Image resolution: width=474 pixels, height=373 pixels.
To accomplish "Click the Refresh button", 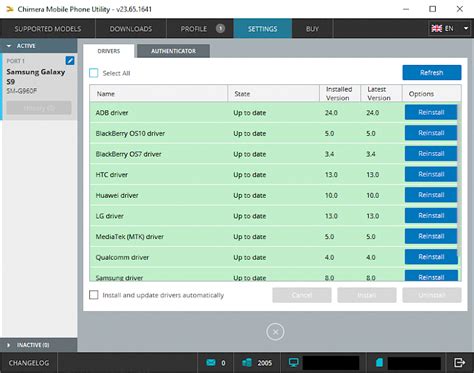I will point(432,72).
